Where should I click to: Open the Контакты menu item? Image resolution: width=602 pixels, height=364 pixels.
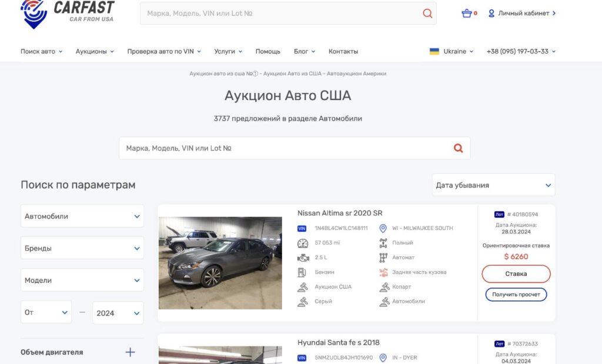343,51
